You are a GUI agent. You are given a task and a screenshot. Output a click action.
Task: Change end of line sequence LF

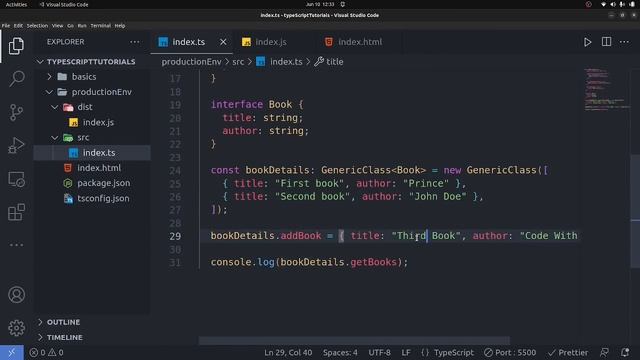coord(406,352)
